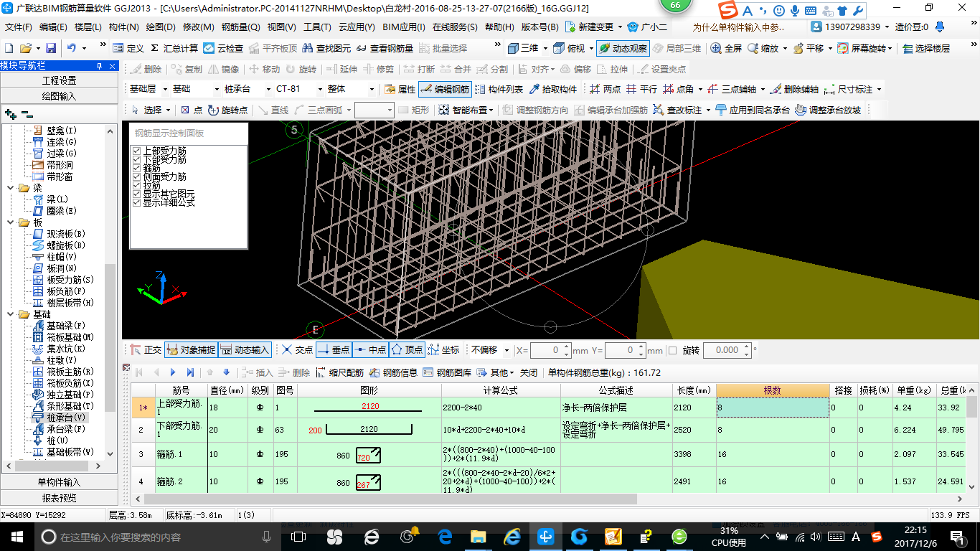980x551 pixels.
Task: Toggle 动态输入 dynamic input
Action: 245,350
